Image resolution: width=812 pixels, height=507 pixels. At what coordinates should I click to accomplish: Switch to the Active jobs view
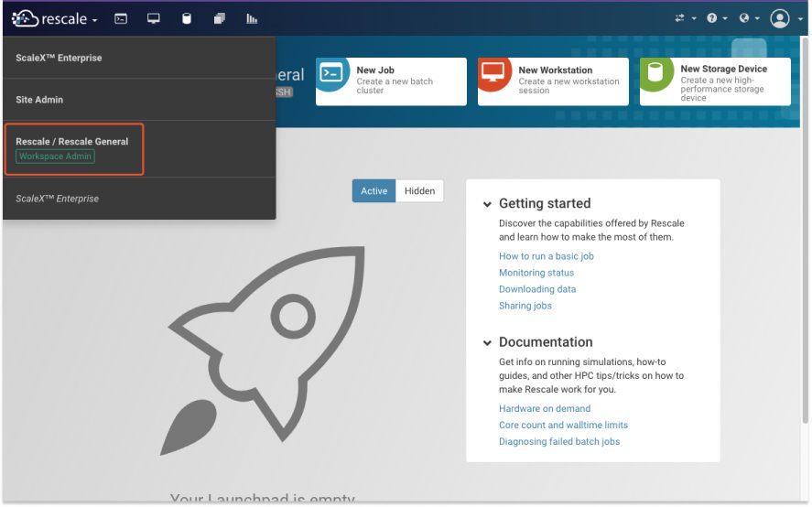point(374,191)
